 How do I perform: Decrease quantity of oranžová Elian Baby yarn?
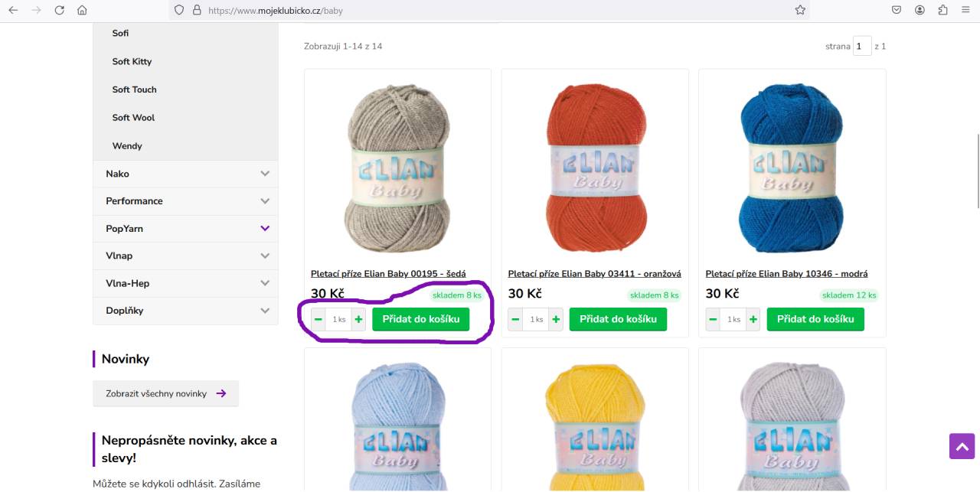pyautogui.click(x=515, y=319)
